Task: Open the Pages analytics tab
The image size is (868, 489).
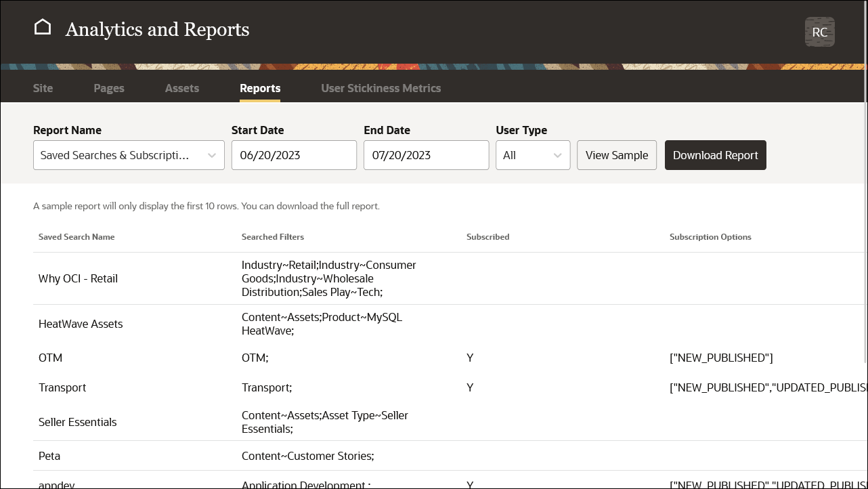Action: tap(108, 88)
